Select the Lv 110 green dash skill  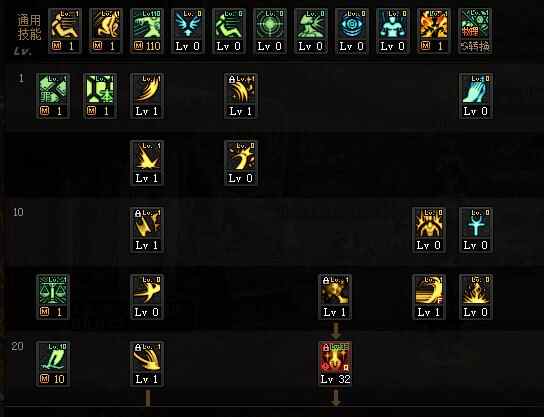[x=147, y=31]
